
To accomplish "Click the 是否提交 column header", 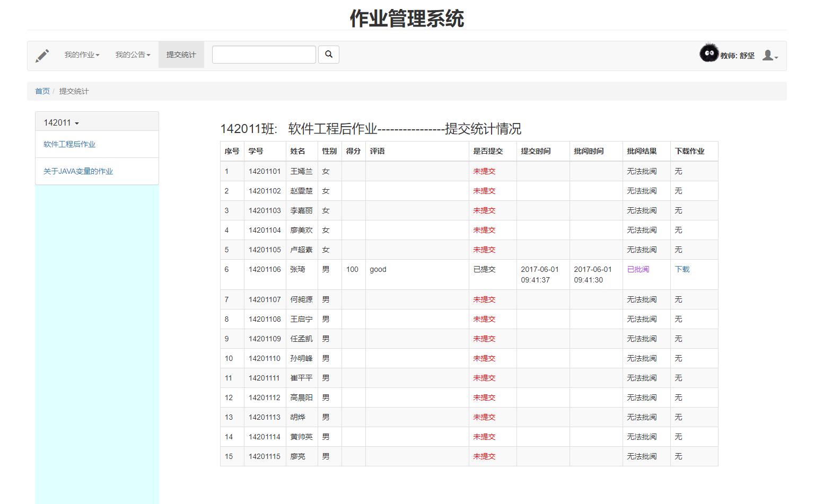I will (488, 151).
